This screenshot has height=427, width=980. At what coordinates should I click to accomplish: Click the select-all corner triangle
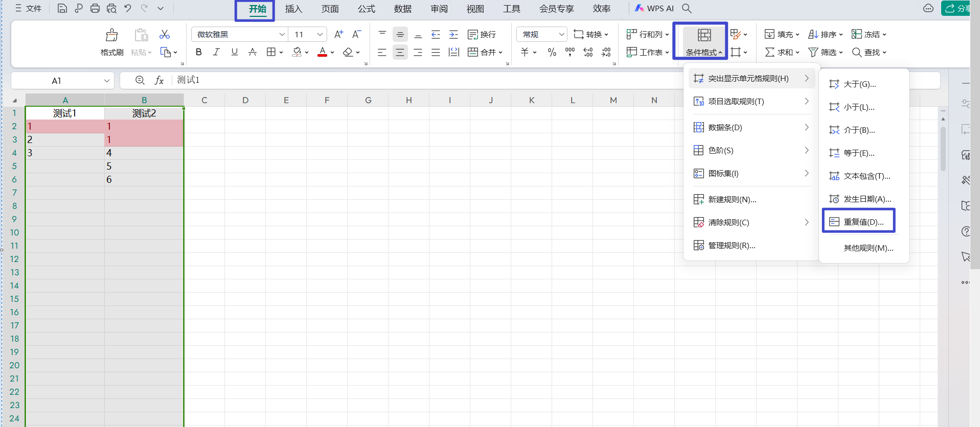point(15,101)
